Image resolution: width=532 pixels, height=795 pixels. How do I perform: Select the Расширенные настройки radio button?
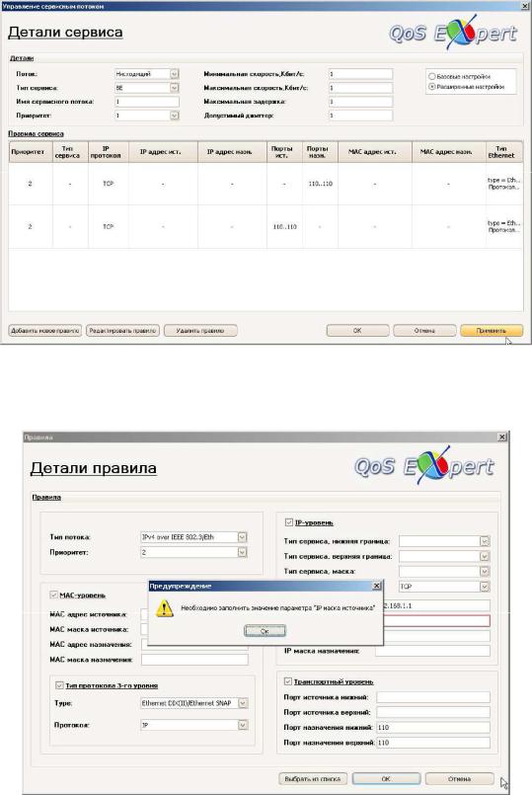[432, 87]
